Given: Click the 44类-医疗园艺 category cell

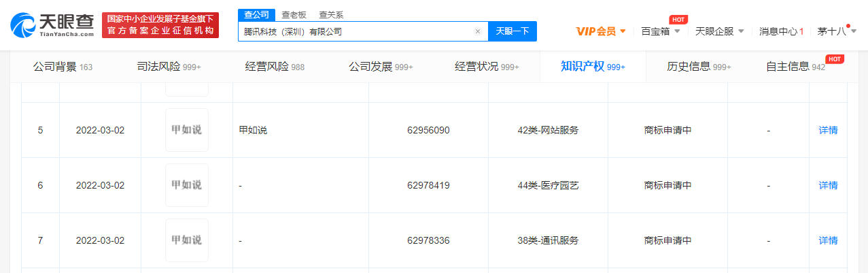Looking at the screenshot, I should pyautogui.click(x=548, y=185).
